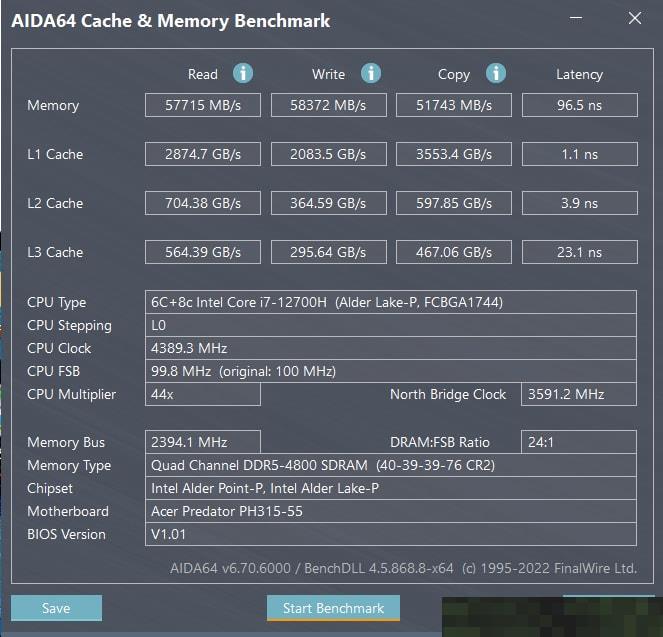This screenshot has width=663, height=637.
Task: Click the Motherboard field Acer Predator PH315-55
Action: [x=391, y=511]
